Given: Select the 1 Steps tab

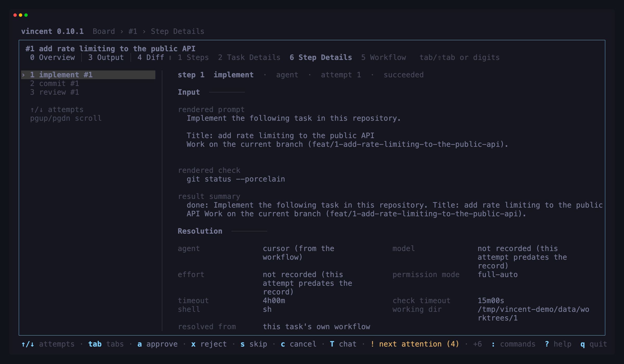Looking at the screenshot, I should tap(193, 57).
